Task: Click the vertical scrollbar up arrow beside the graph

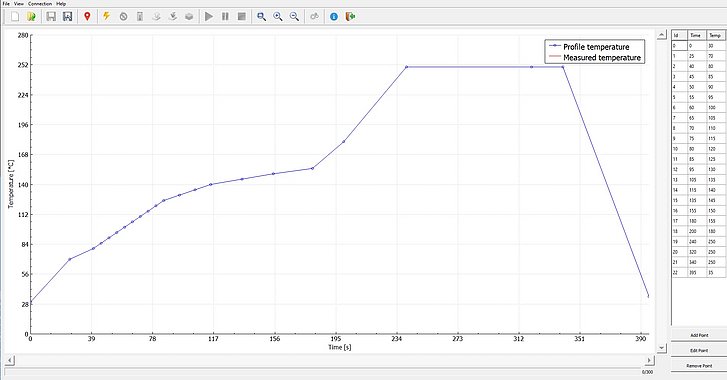Action: pyautogui.click(x=662, y=35)
